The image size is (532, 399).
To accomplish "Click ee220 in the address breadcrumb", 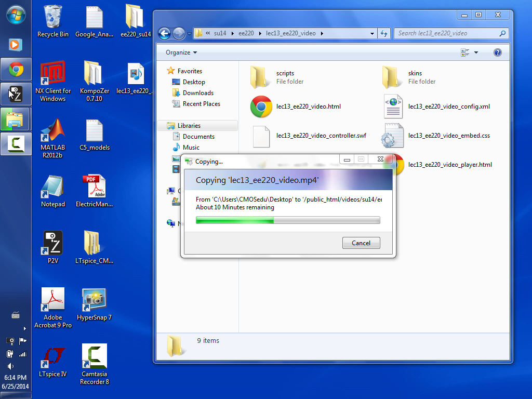I will (246, 33).
